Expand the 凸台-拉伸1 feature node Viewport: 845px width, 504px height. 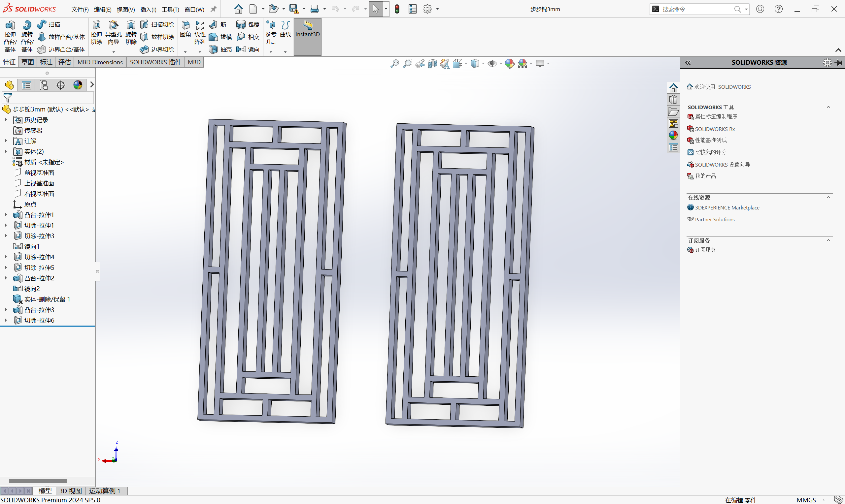pos(6,215)
